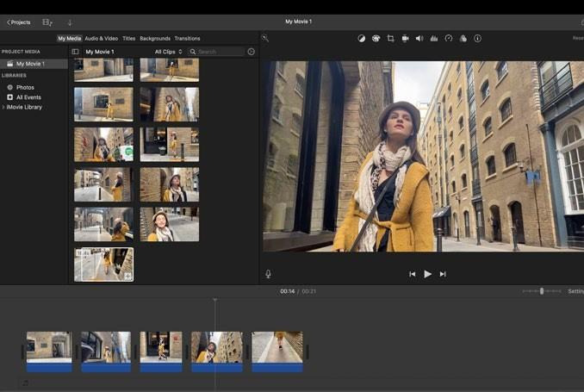Click the 00:14 current timecode
The image size is (584, 392).
tap(287, 291)
